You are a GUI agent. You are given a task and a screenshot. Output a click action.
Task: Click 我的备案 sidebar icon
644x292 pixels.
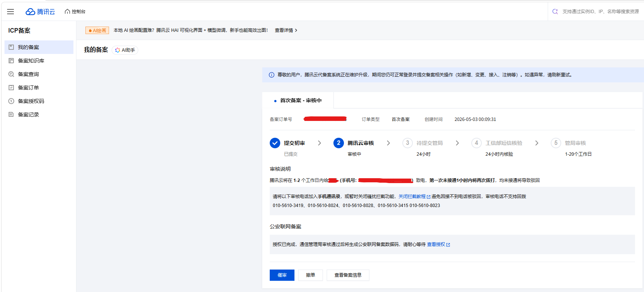point(11,47)
